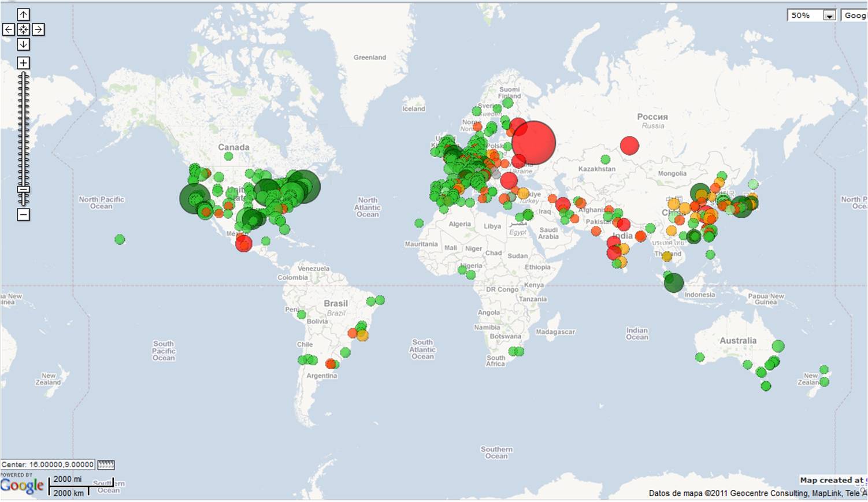Select the lone green marker in North Pacific
This screenshot has width=868, height=502.
[x=120, y=239]
